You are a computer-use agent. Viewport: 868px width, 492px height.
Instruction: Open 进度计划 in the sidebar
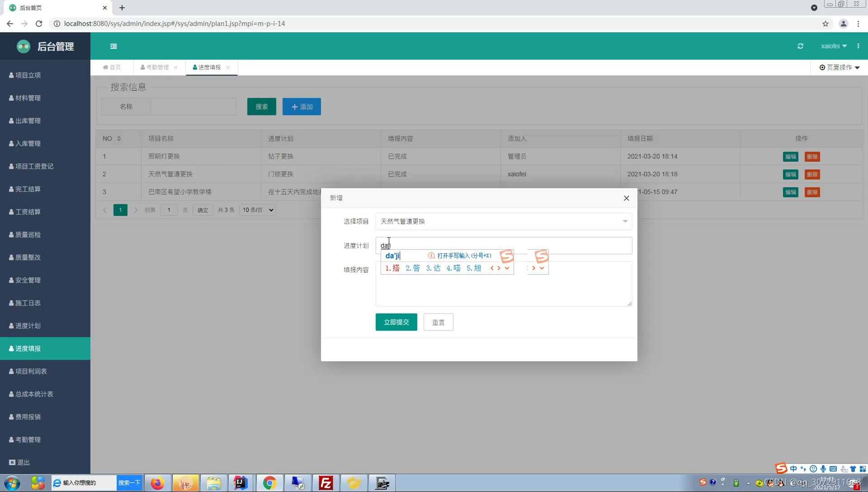[x=45, y=326]
